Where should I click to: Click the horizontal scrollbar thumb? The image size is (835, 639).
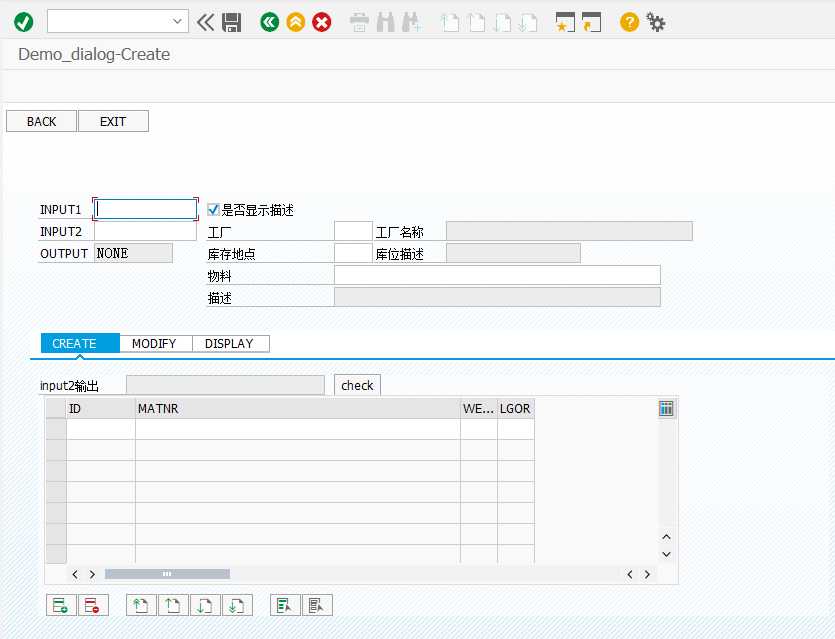[x=167, y=574]
